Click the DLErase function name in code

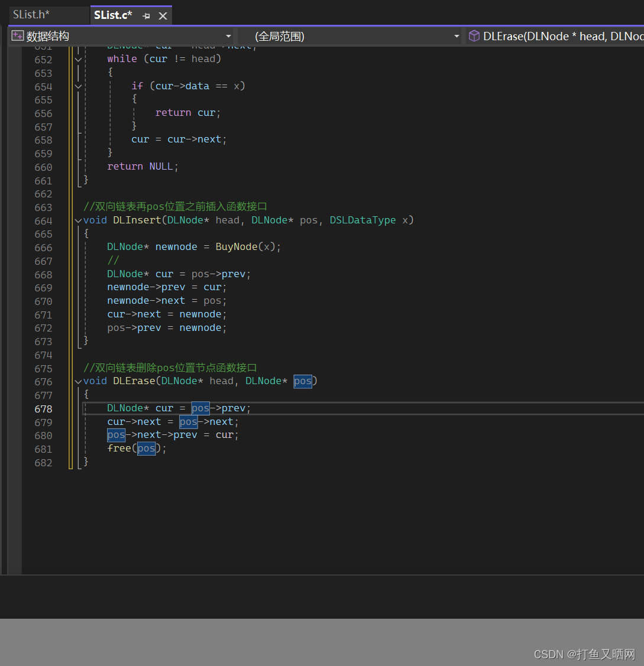[x=134, y=381]
